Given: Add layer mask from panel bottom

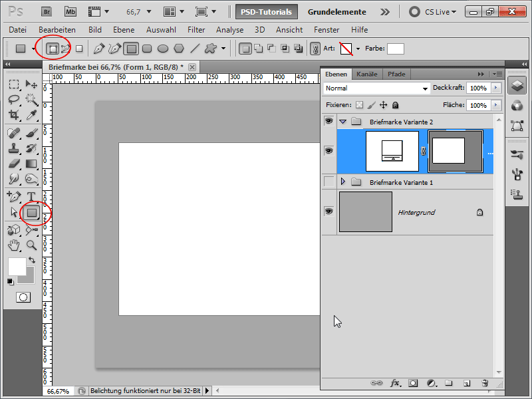Looking at the screenshot, I should pyautogui.click(x=413, y=383).
